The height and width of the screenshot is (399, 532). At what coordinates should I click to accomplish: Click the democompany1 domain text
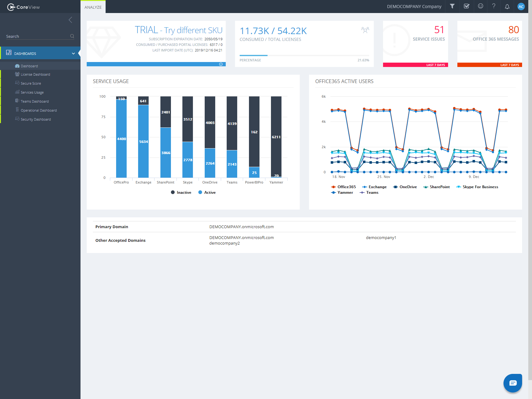tap(381, 238)
